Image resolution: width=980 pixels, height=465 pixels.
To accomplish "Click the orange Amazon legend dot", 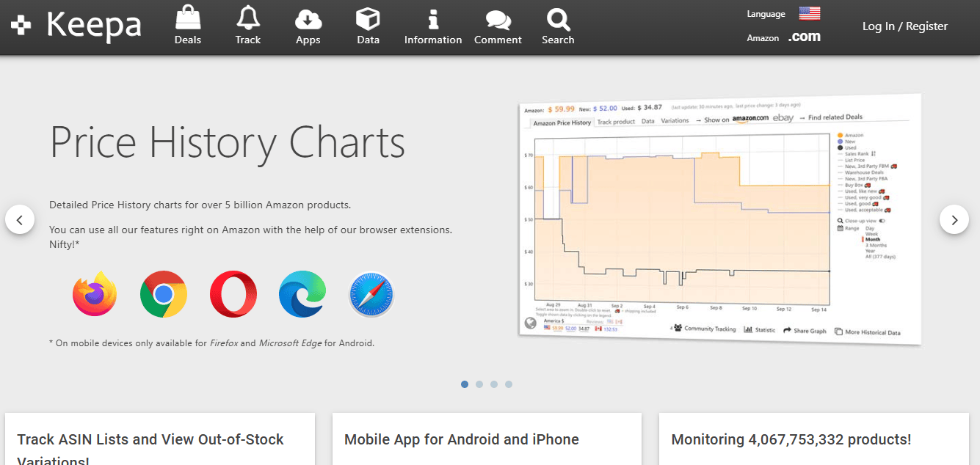I will 840,135.
